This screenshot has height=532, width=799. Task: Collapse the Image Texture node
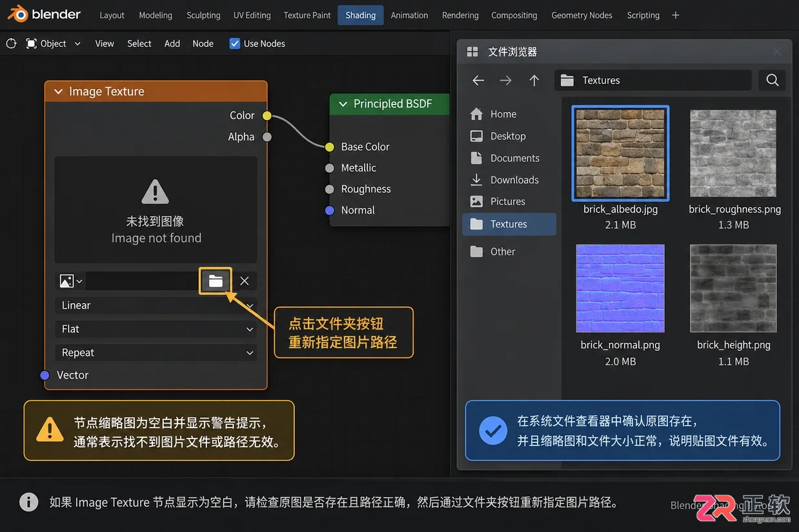[x=58, y=92]
